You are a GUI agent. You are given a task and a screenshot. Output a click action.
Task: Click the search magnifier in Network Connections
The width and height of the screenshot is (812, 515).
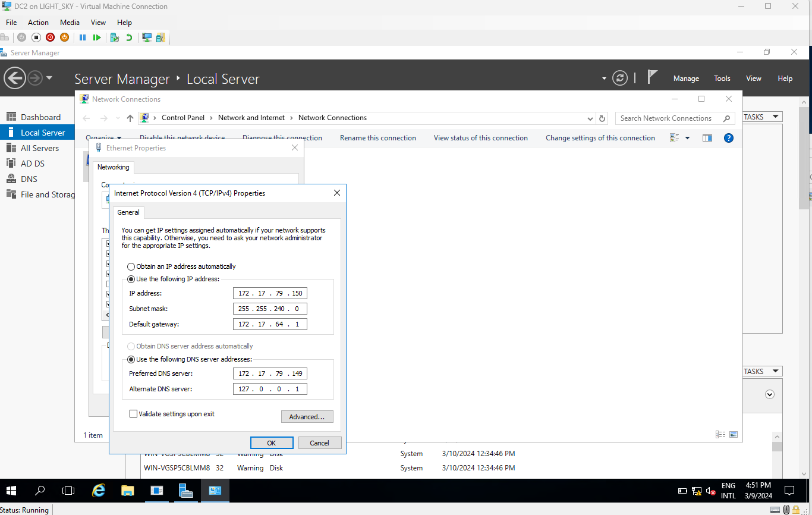(726, 118)
